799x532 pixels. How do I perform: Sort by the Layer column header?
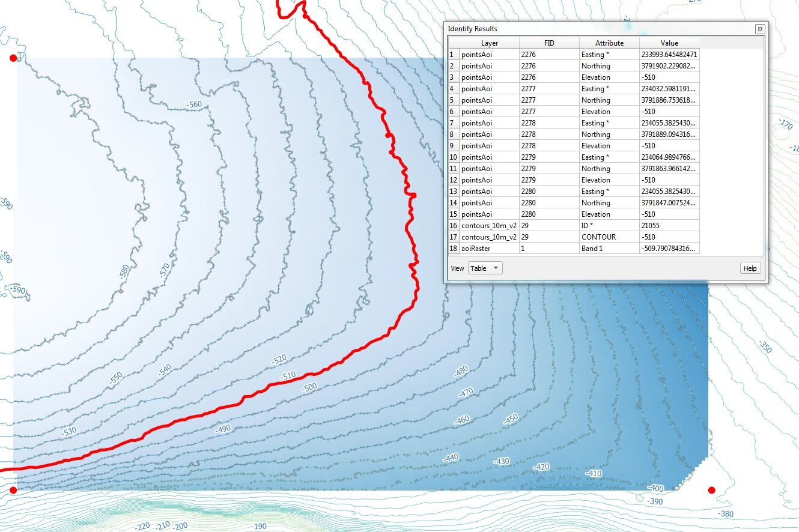490,43
